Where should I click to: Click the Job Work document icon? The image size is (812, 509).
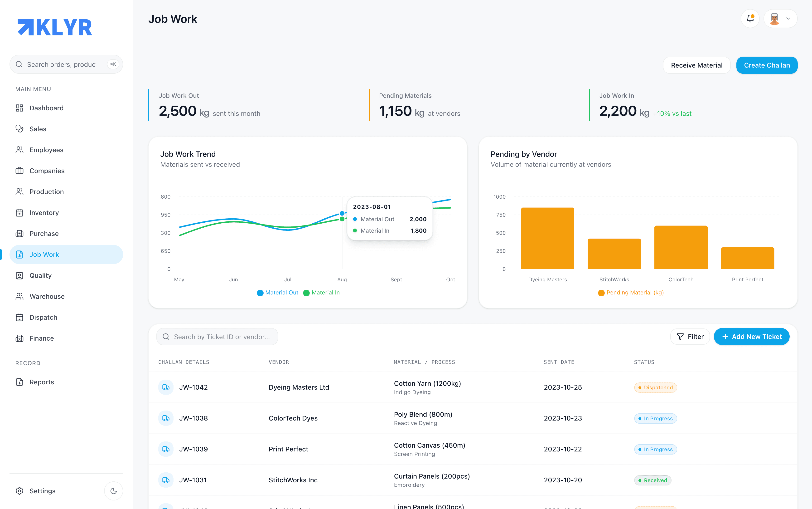coord(19,254)
